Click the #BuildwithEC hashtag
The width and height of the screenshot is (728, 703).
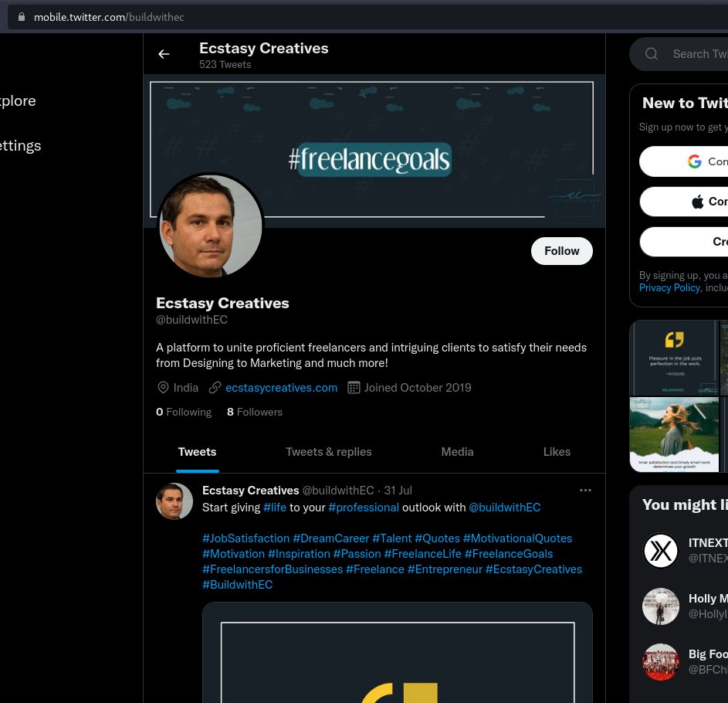(x=238, y=585)
